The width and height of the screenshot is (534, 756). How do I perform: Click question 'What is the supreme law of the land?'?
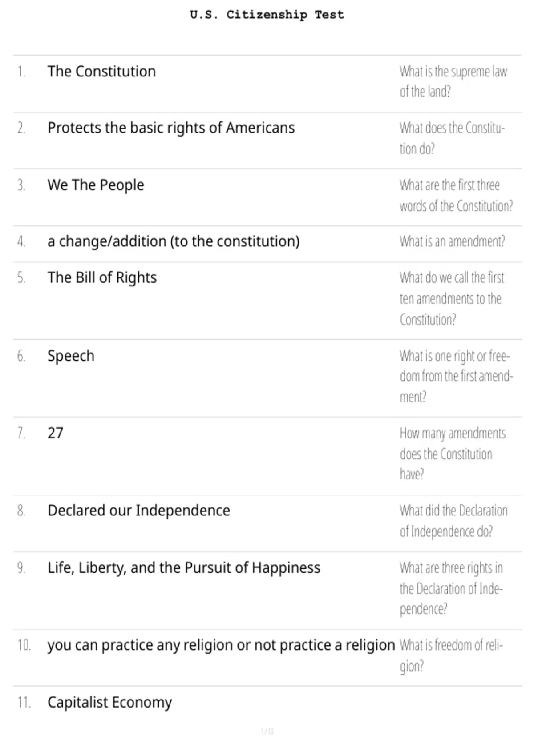453,81
